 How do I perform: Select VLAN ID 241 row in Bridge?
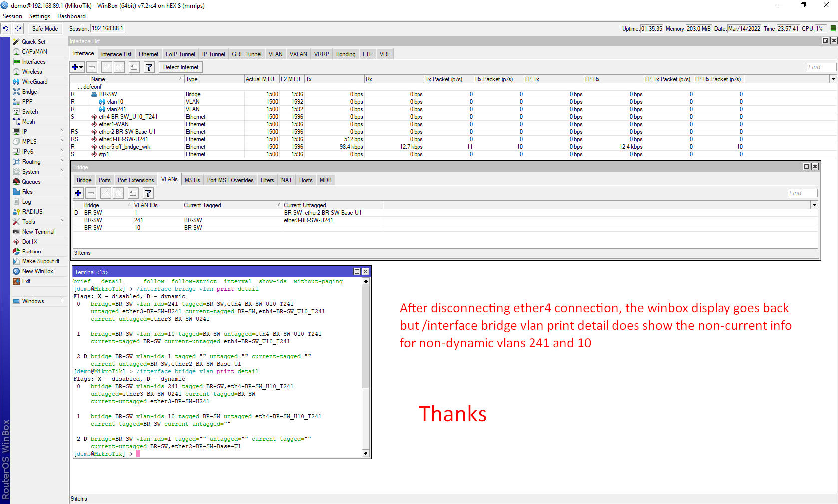(x=228, y=220)
